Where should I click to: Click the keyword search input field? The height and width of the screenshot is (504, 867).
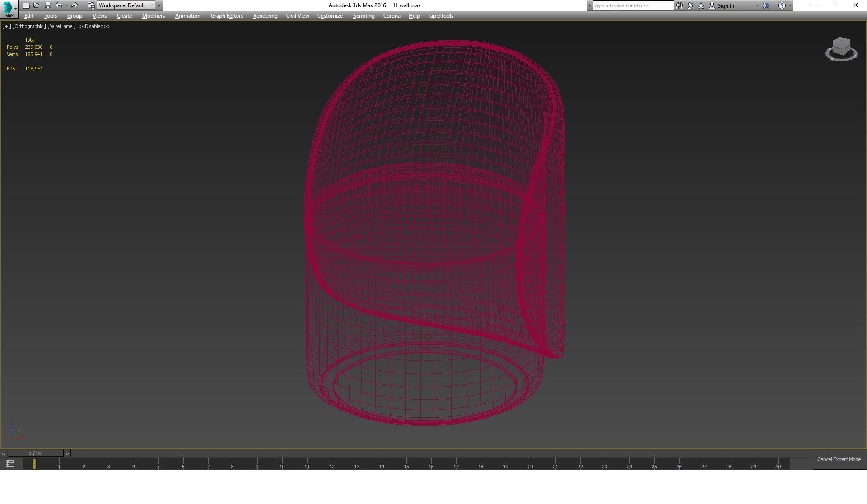[x=633, y=5]
